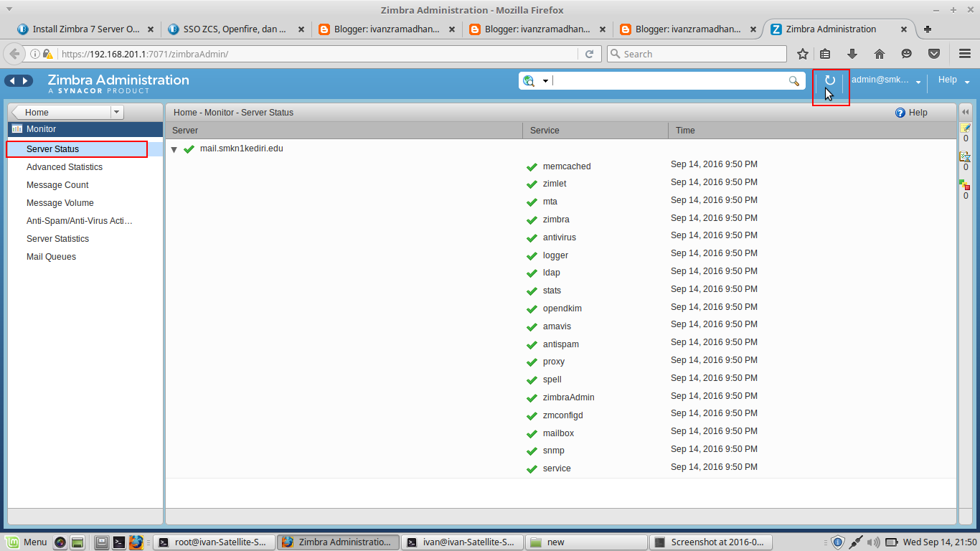The image size is (980, 551).
Task: Click the search magnifier in Zimbra header
Action: 794,81
